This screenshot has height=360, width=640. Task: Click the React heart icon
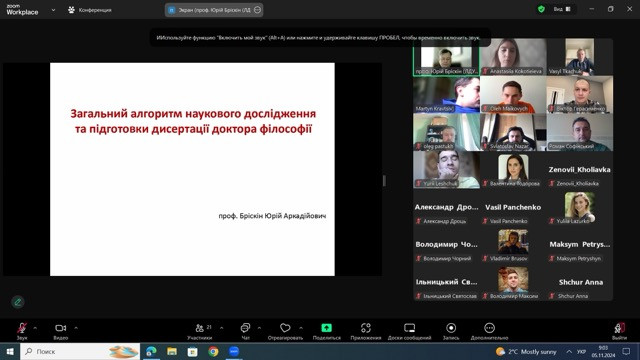point(285,328)
